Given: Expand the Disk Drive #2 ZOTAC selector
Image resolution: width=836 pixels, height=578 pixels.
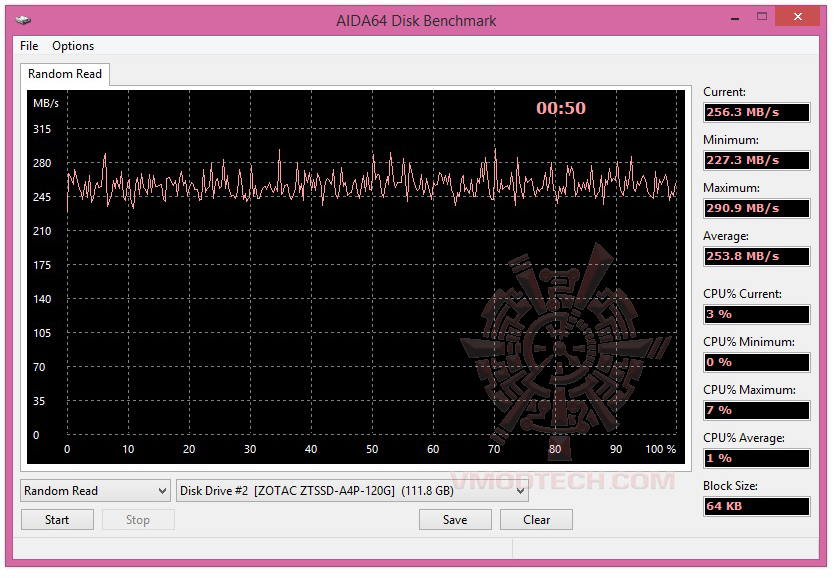Looking at the screenshot, I should 352,491.
